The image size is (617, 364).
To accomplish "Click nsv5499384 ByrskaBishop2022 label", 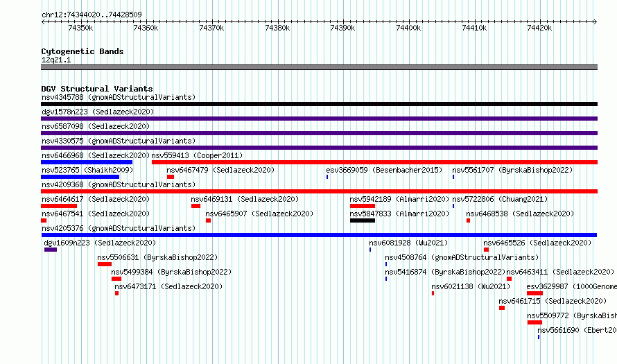I will (171, 272).
